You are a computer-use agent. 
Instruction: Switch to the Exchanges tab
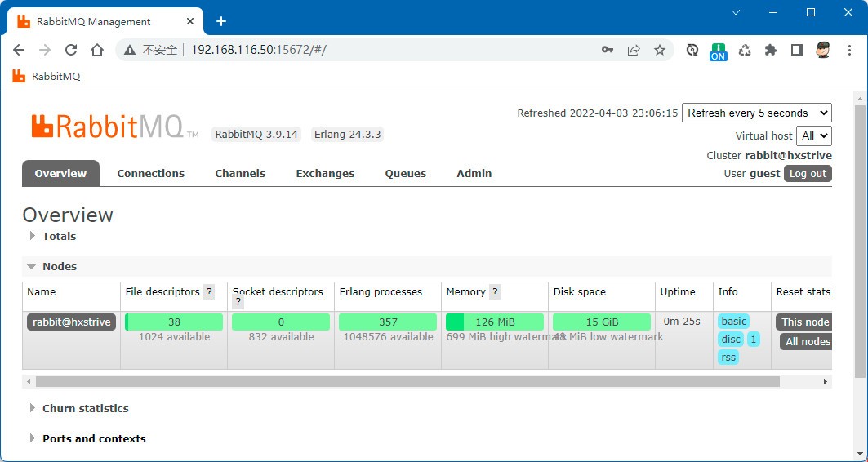[x=325, y=173]
